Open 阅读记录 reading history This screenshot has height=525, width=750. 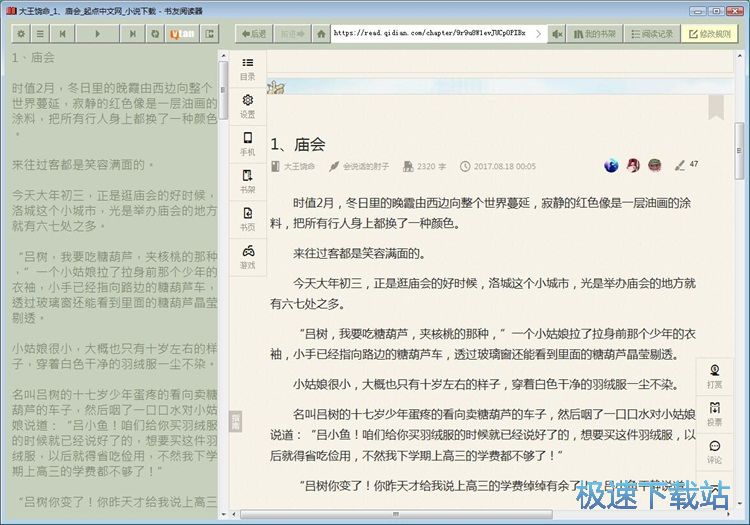[650, 33]
